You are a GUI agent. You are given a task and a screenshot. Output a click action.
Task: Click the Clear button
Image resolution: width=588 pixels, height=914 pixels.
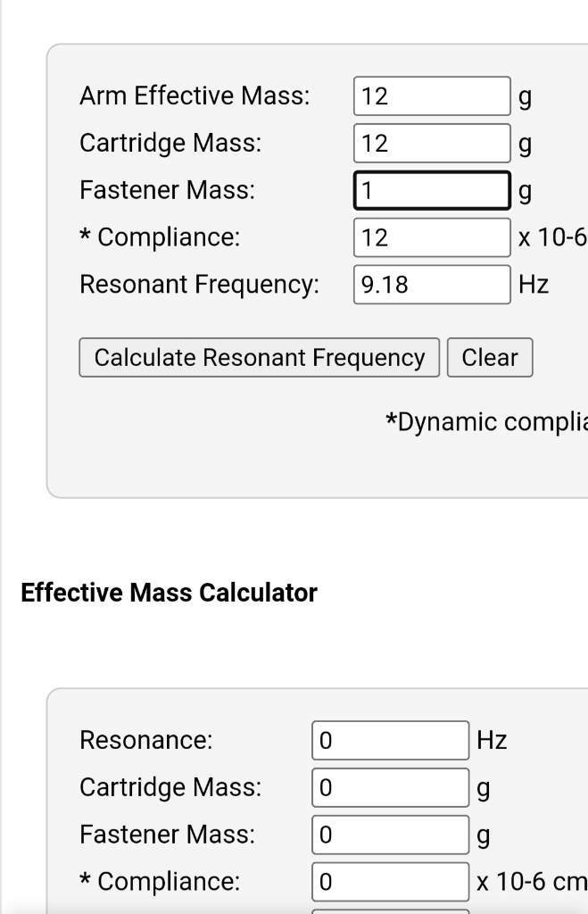[x=490, y=358]
